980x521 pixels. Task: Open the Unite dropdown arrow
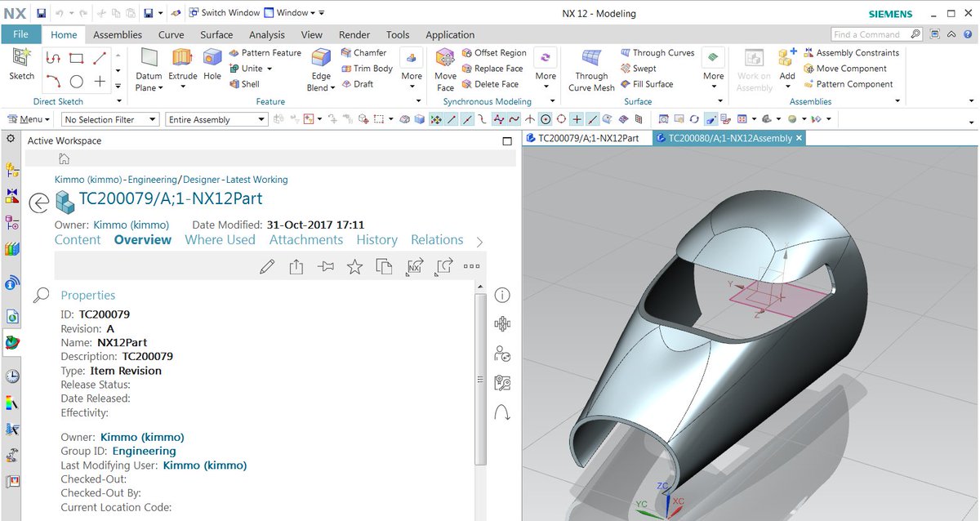point(269,69)
